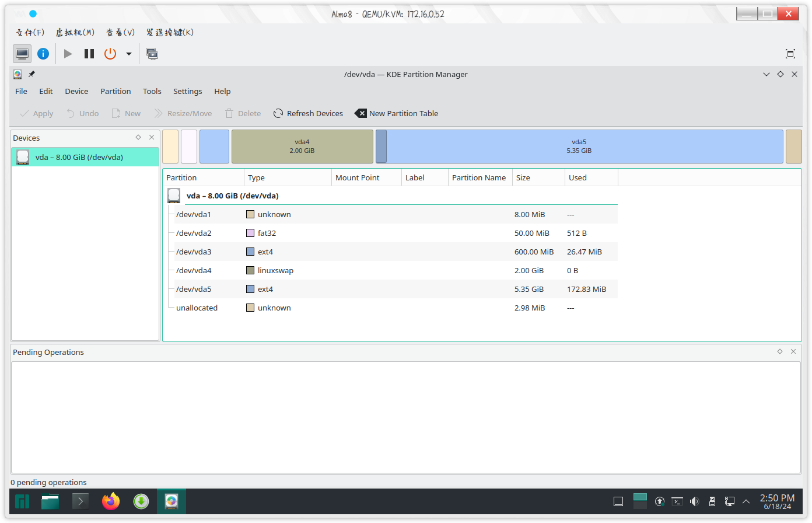
Task: Sort by the Type column header
Action: [288, 177]
